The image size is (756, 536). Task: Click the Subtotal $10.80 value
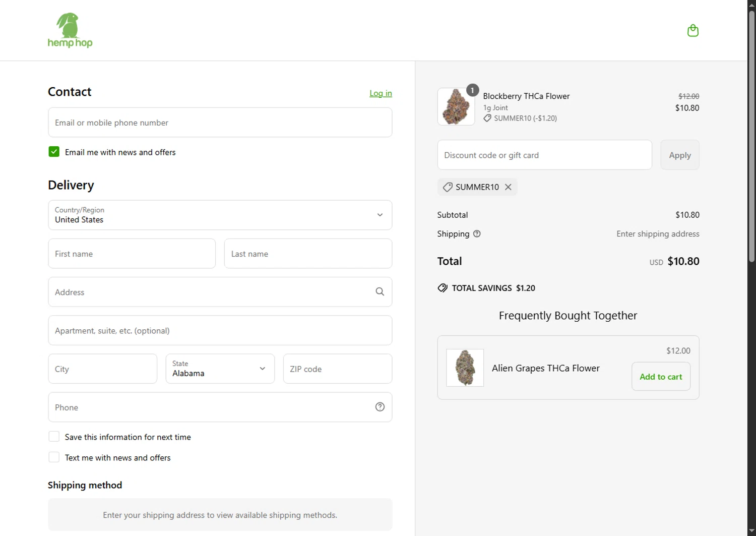(x=687, y=215)
